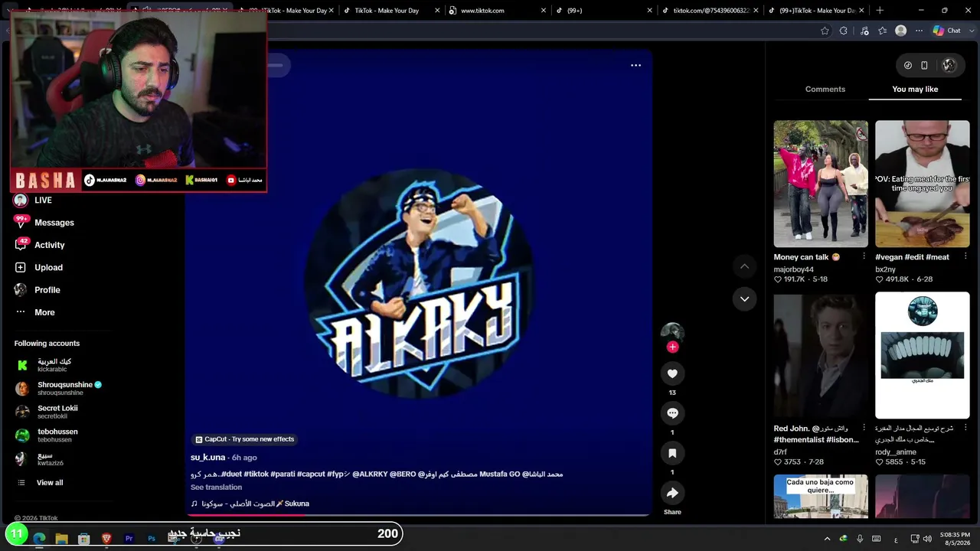The image size is (980, 551).
Task: Open the browser profile account icon
Action: coord(901,31)
